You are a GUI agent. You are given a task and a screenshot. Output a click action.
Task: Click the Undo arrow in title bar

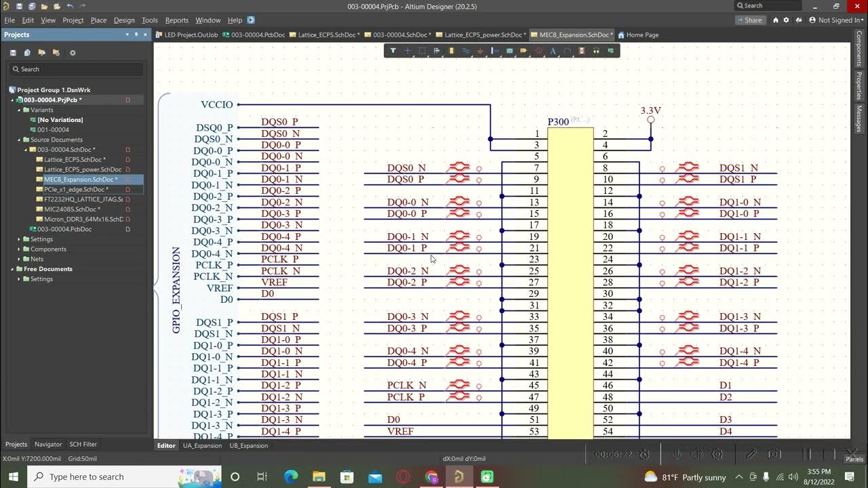(69, 6)
